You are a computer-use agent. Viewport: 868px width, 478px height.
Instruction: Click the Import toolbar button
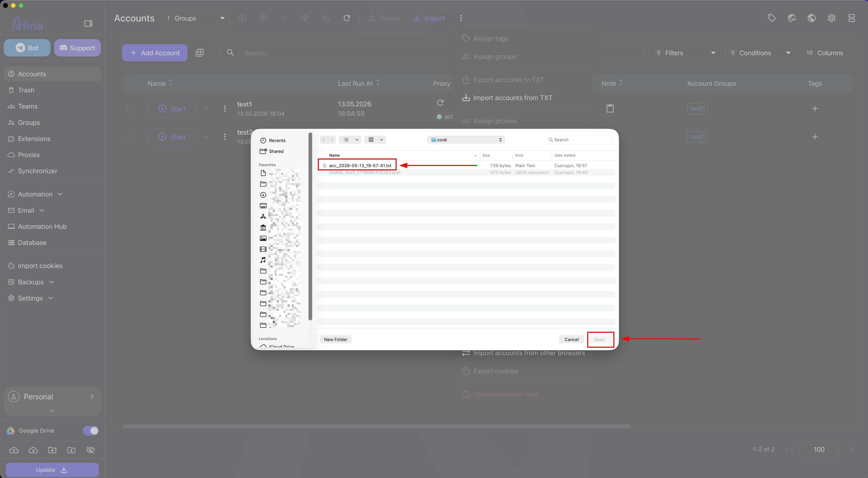pyautogui.click(x=429, y=18)
